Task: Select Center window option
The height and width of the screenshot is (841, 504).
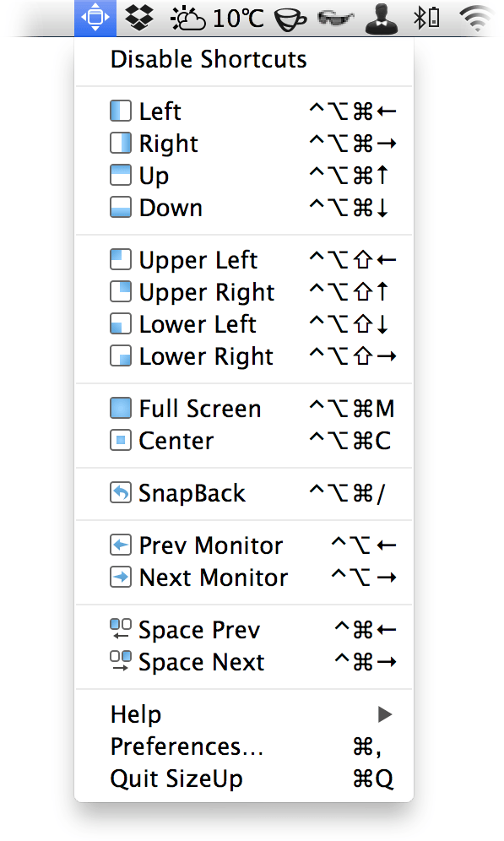Action: click(x=244, y=441)
